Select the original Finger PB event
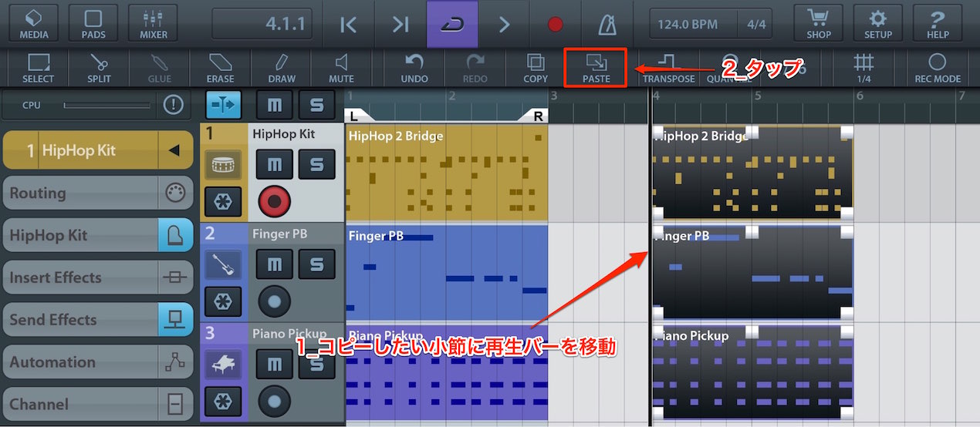This screenshot has height=427, width=980. (x=446, y=272)
